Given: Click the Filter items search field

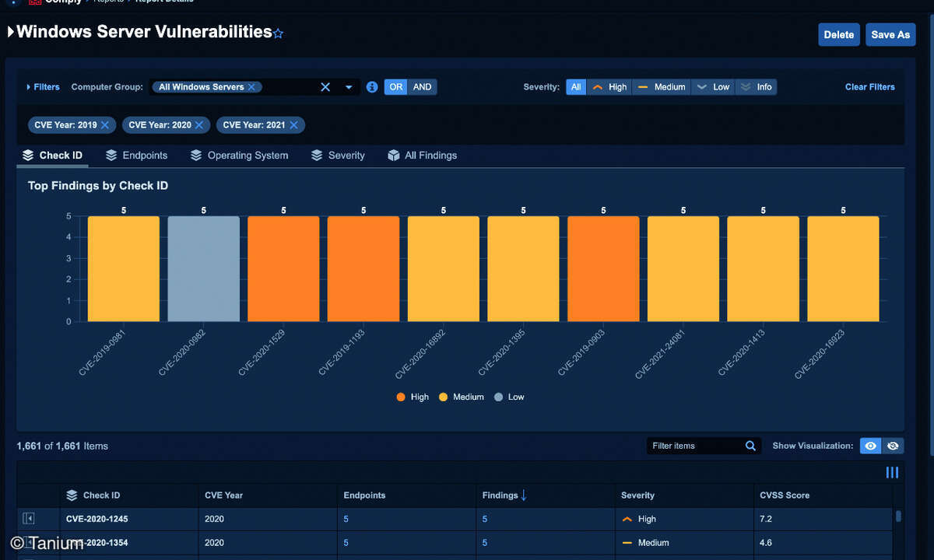Looking at the screenshot, I should [x=694, y=446].
